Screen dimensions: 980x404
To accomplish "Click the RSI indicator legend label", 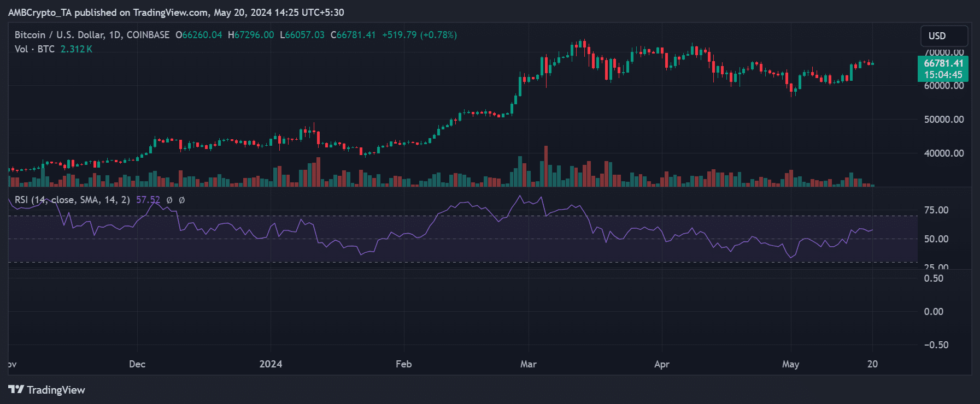I will [x=72, y=200].
